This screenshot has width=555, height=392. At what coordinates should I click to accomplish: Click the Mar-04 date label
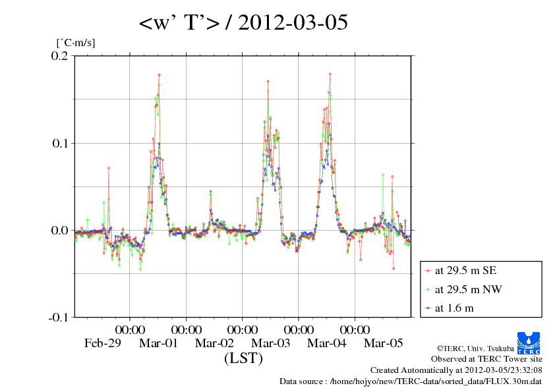[x=327, y=343]
